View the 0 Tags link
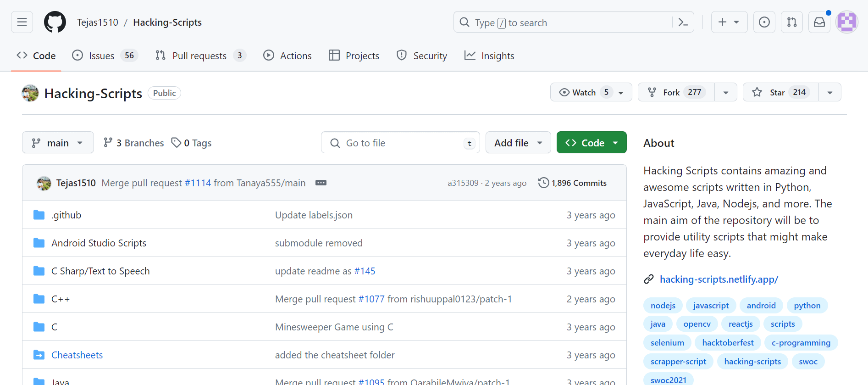Viewport: 868px width, 385px height. click(x=191, y=143)
